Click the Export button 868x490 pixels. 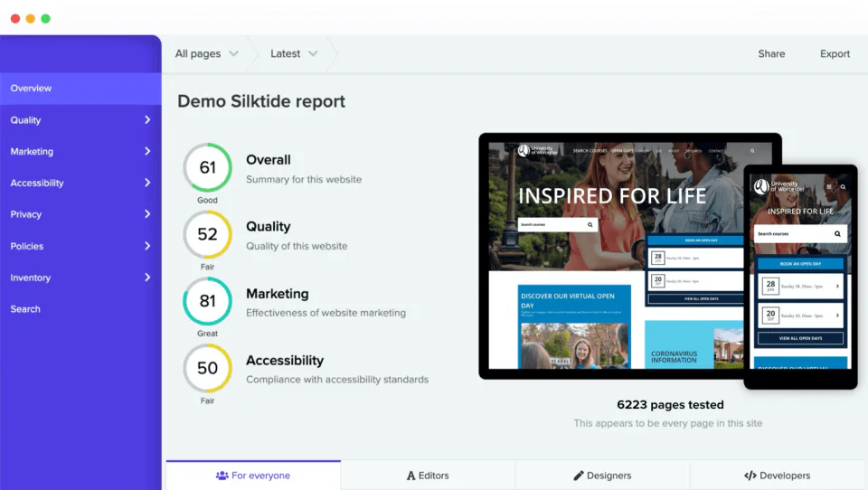835,53
